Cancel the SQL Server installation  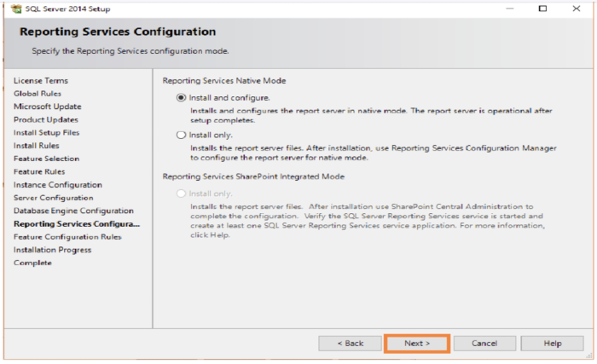pos(484,344)
